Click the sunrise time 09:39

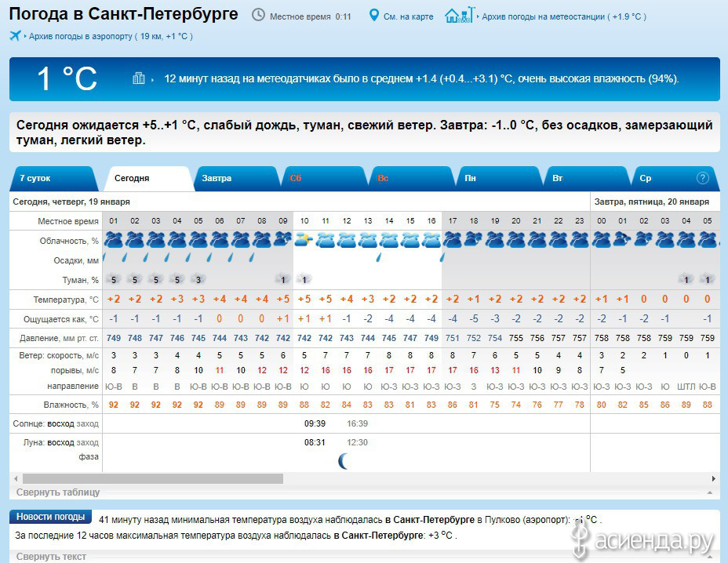point(315,423)
